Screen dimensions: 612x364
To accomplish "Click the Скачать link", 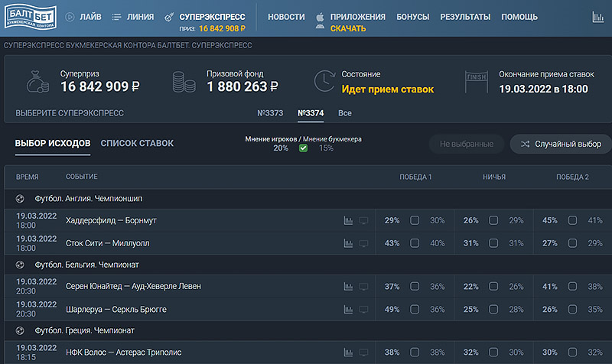I will coord(348,28).
